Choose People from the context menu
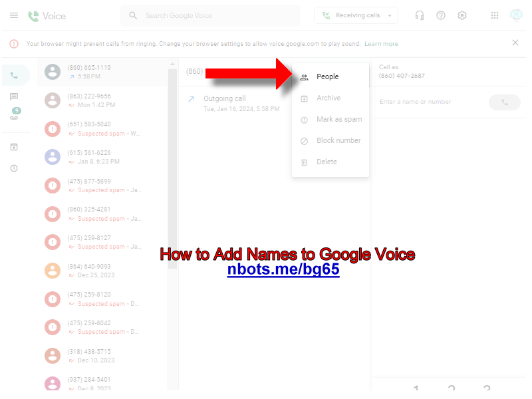Viewport: 532px width, 399px height. coord(331,76)
